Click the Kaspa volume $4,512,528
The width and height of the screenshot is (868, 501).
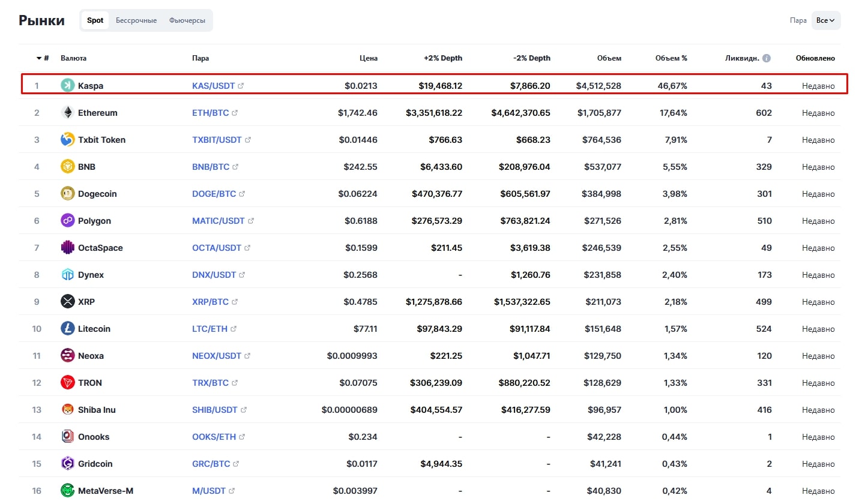(x=598, y=86)
